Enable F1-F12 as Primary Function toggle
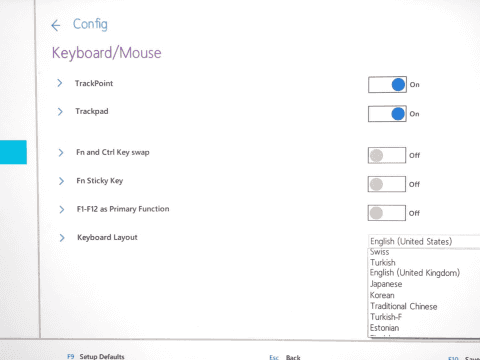Viewport: 480px width, 360px height. [387, 213]
